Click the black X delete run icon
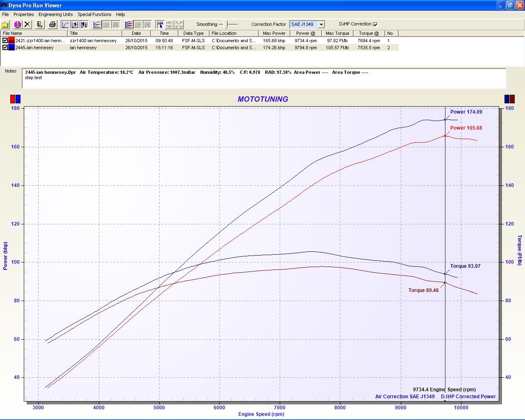 [27, 25]
